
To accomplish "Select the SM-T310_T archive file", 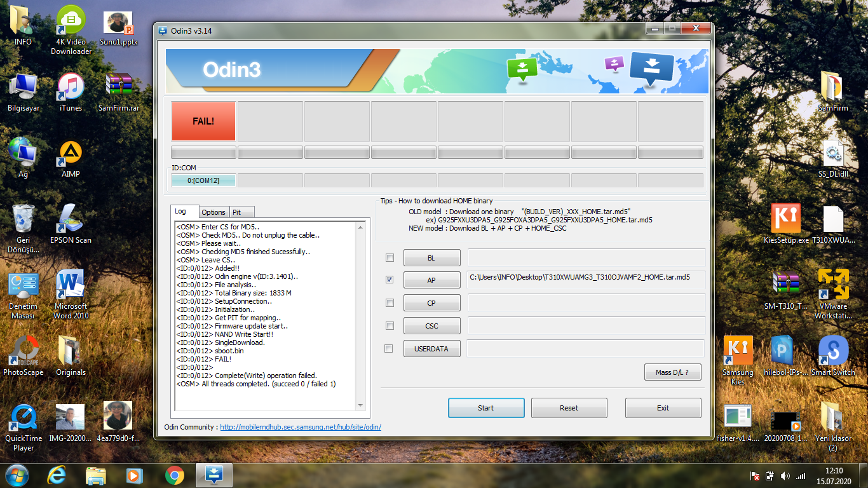I will tap(786, 290).
